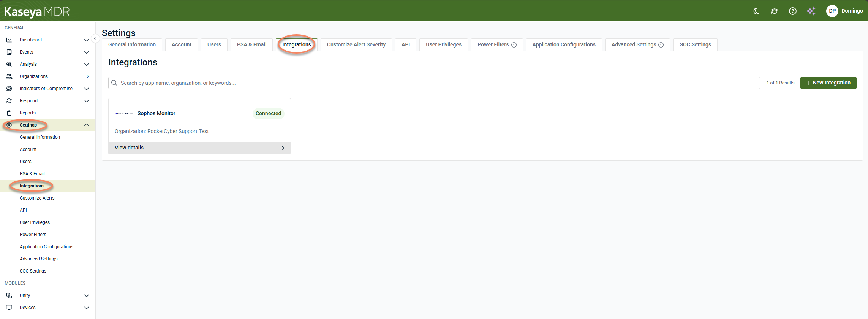
Task: Toggle dark mode moon icon
Action: pyautogui.click(x=756, y=11)
